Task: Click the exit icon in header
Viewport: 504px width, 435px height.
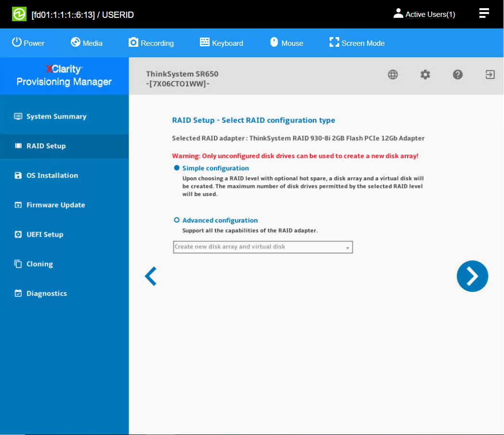Action: click(x=490, y=75)
